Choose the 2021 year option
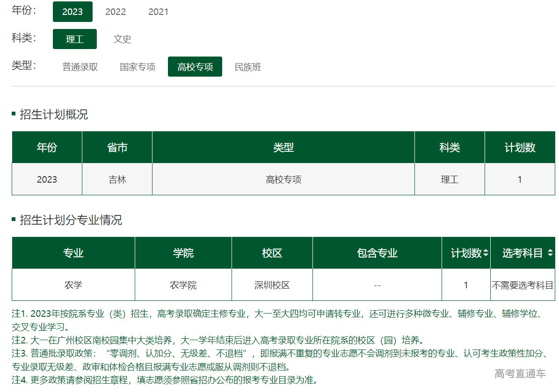This screenshot has height=392, width=559. (158, 12)
